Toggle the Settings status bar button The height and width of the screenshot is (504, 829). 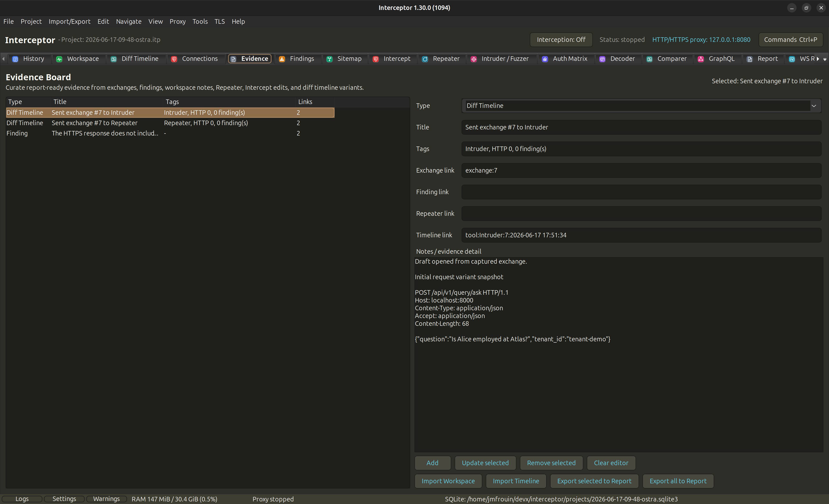(64, 499)
